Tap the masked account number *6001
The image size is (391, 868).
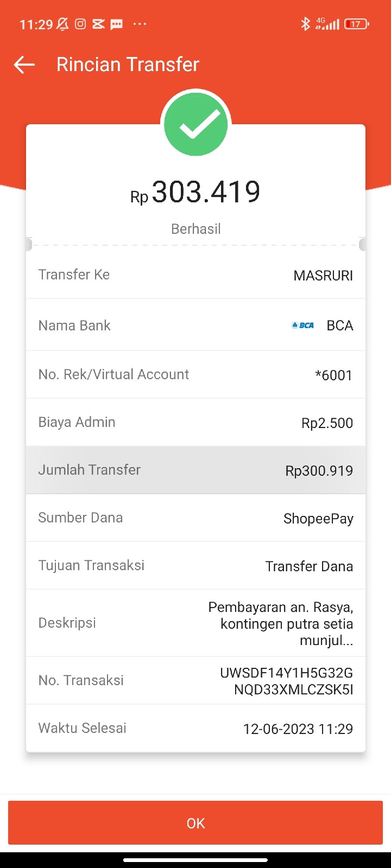pyautogui.click(x=333, y=375)
